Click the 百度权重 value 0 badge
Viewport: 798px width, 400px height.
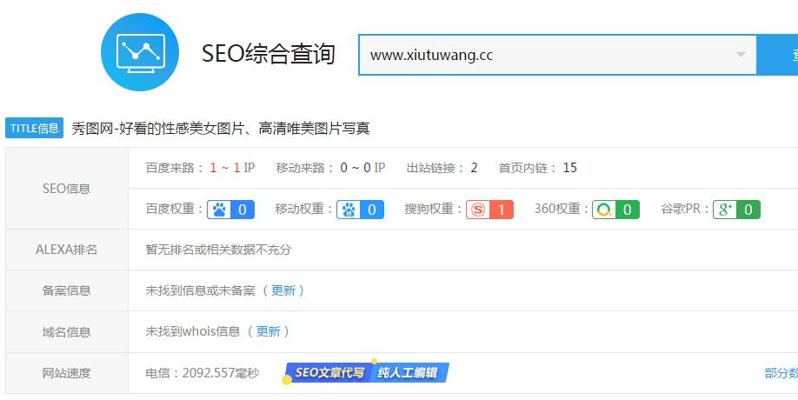243,210
